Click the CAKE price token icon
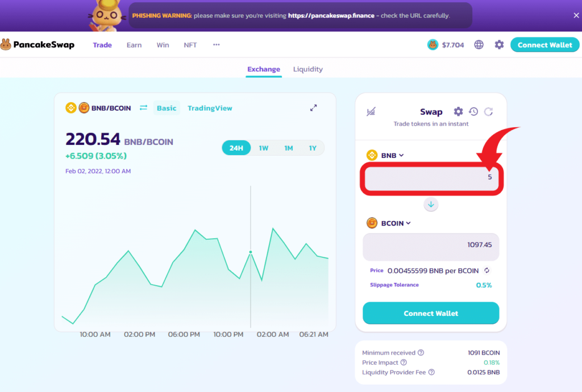 coord(433,45)
